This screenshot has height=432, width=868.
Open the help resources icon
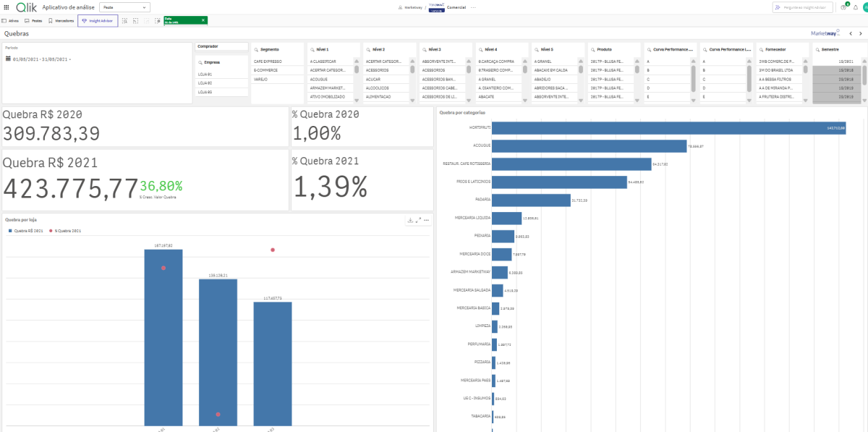pos(843,7)
